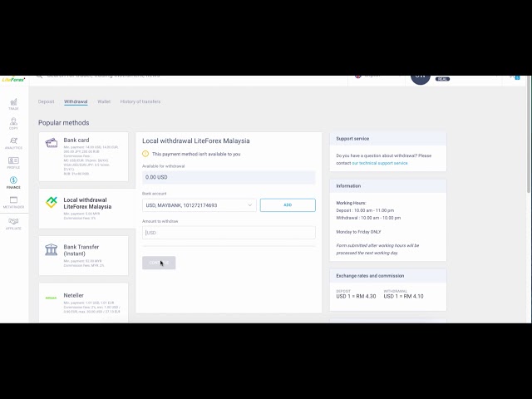
Task: Open the Affiliate handshake icon
Action: click(x=13, y=224)
